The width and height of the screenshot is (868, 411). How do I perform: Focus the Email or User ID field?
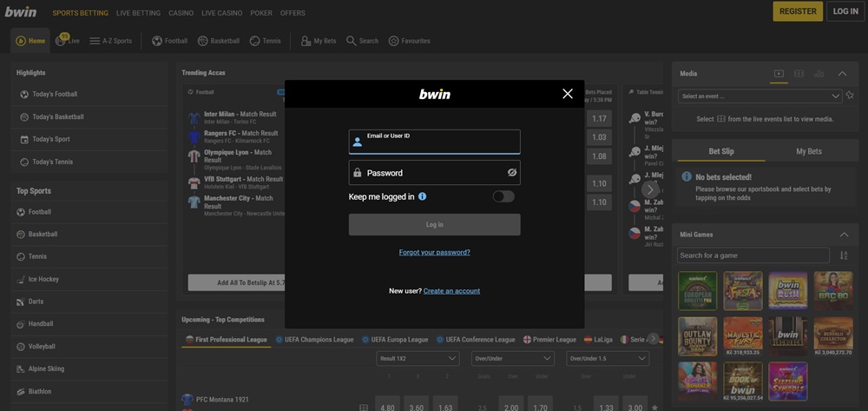(x=435, y=142)
